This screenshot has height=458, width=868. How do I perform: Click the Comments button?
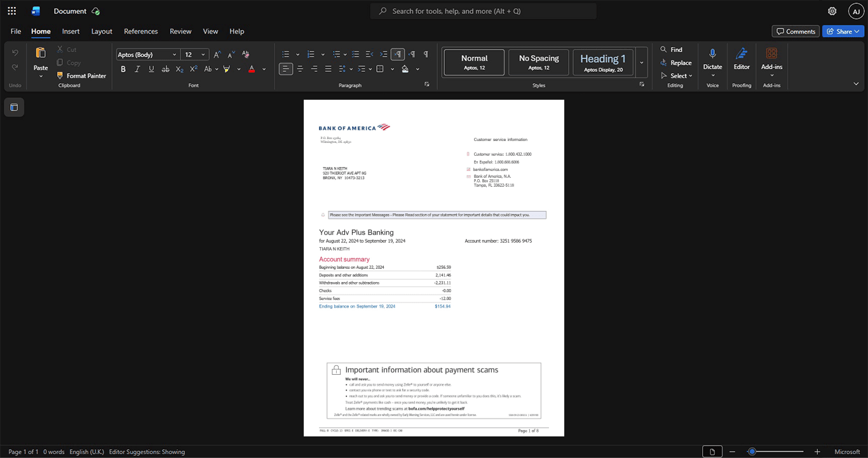pos(796,31)
